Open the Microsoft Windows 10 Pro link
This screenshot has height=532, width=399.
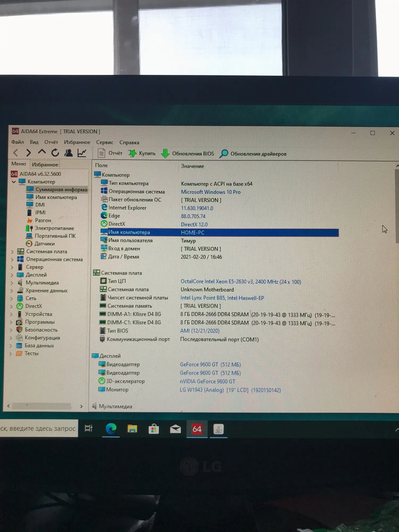211,192
